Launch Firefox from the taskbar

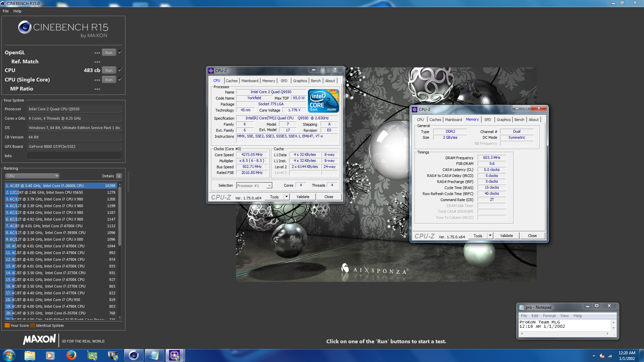point(71,355)
